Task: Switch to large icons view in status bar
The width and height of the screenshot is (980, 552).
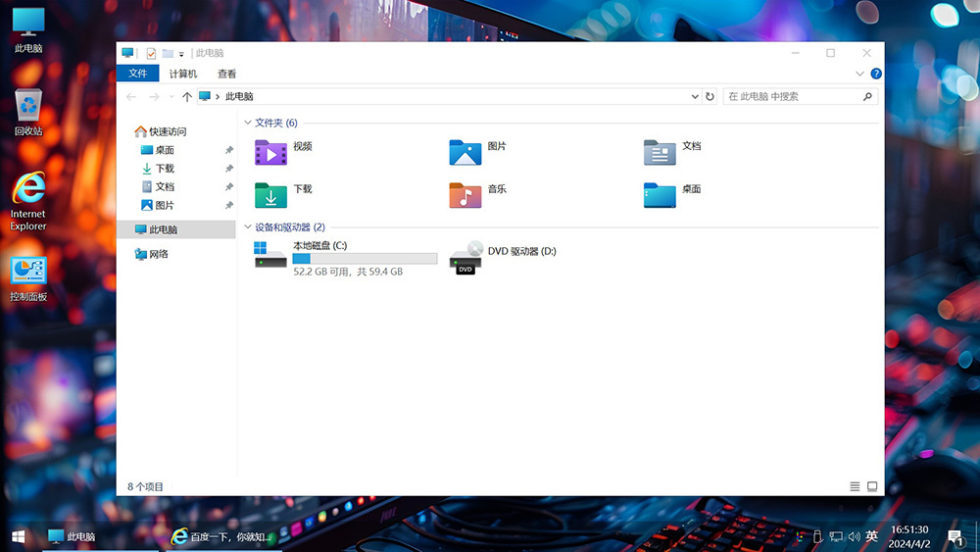Action: [x=872, y=486]
